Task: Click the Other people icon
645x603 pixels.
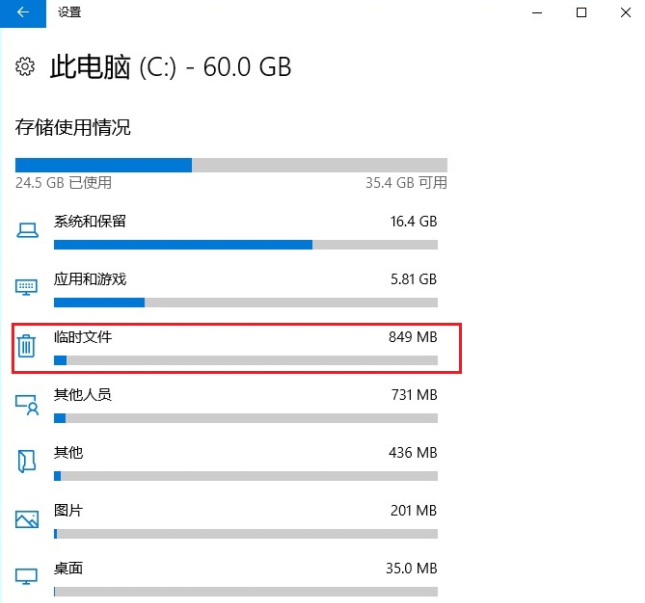Action: coord(27,404)
